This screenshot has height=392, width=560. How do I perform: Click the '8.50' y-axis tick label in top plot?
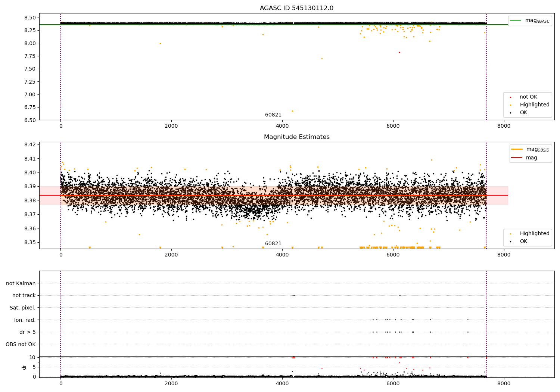point(31,18)
